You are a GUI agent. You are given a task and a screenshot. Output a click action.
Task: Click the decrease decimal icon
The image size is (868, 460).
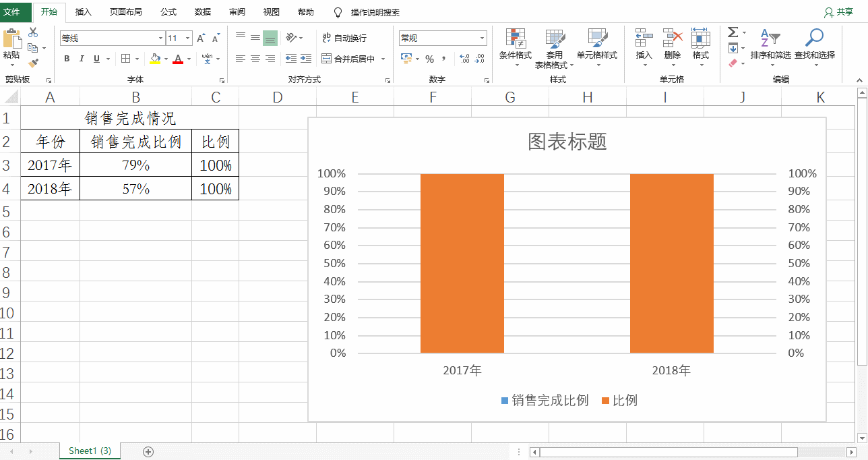point(479,59)
